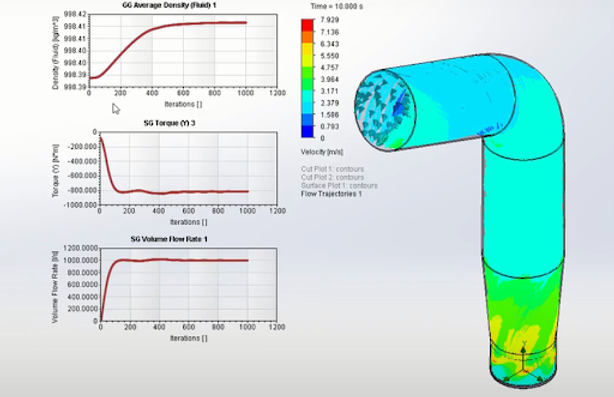Click the 998.42 tick on density chart
The image size is (614, 397).
tap(74, 14)
